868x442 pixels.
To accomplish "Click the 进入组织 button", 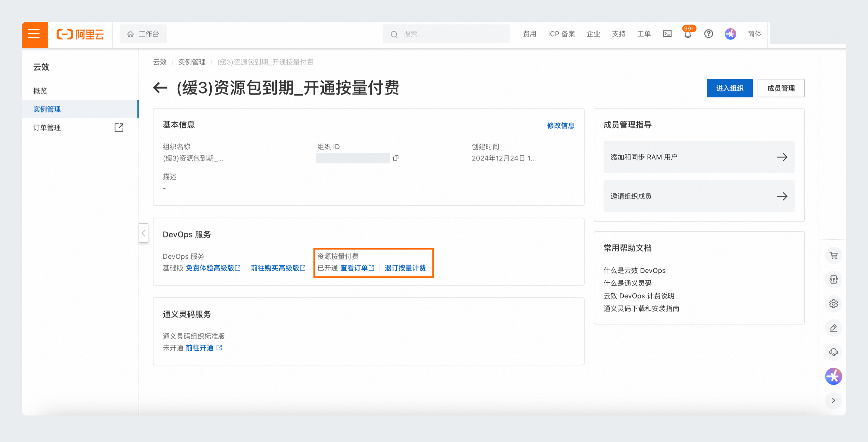I will pos(729,88).
